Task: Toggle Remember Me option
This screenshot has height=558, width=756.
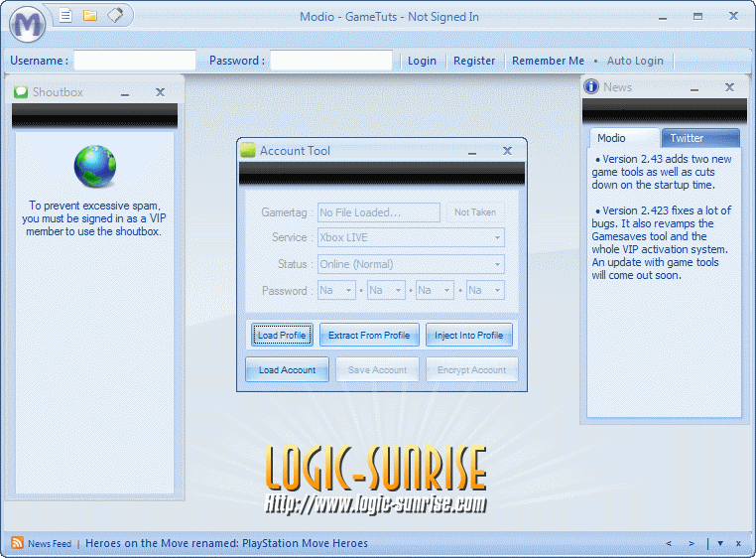Action: point(548,61)
